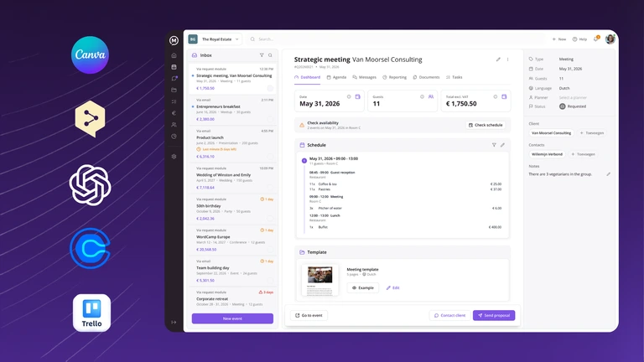Click the Willemijn Verbond contact chip
644x362 pixels.
(547, 154)
